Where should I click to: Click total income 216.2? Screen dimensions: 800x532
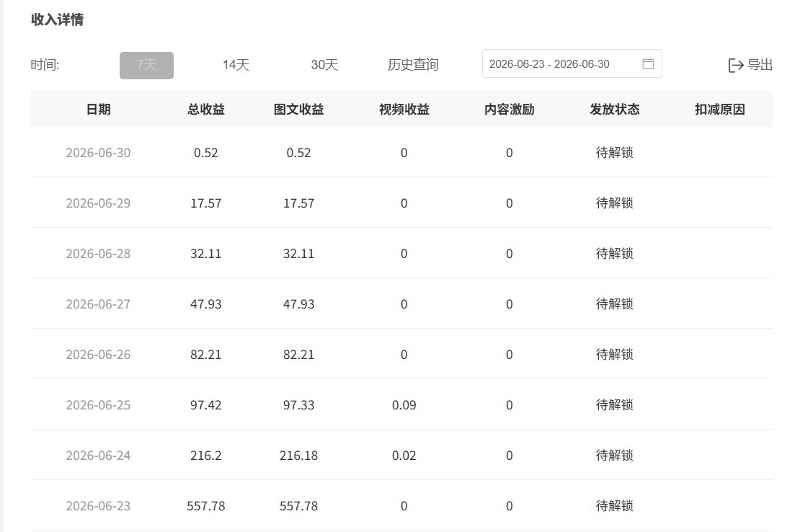click(206, 456)
